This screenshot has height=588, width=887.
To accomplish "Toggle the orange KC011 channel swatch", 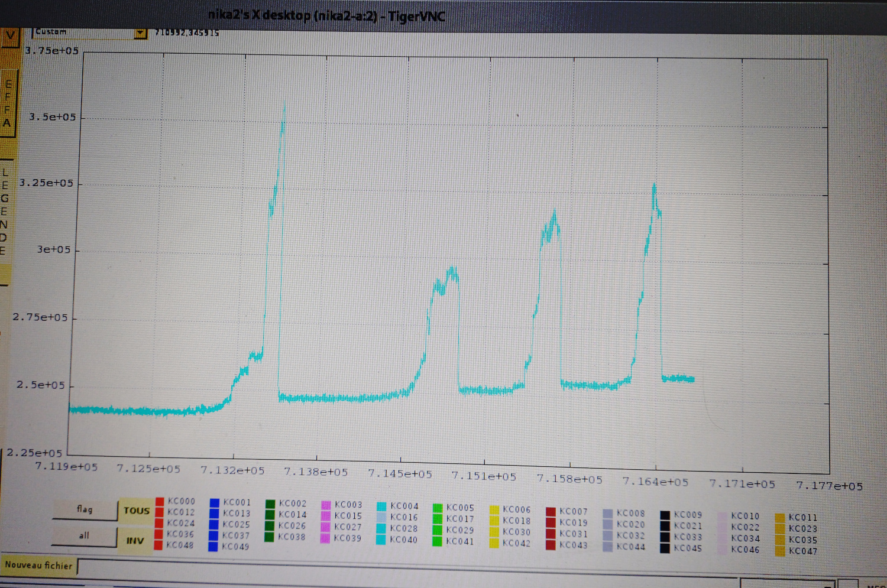I will click(x=780, y=518).
